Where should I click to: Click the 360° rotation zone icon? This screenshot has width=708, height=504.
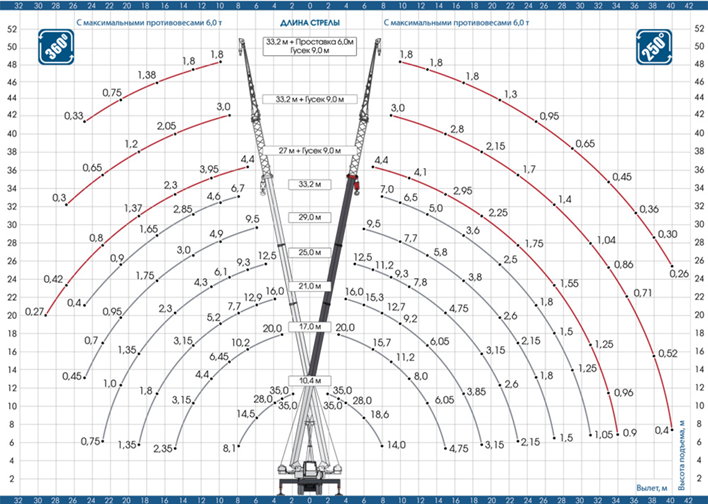tap(56, 47)
